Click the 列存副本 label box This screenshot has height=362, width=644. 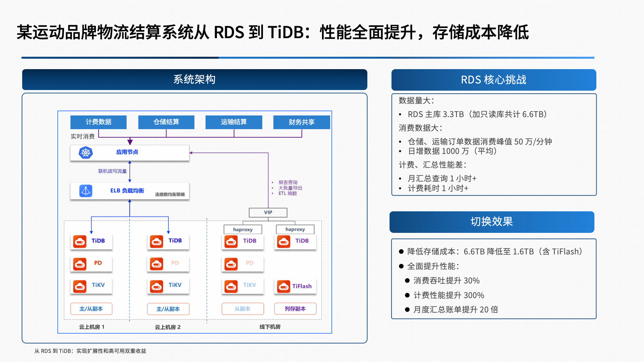(x=295, y=309)
